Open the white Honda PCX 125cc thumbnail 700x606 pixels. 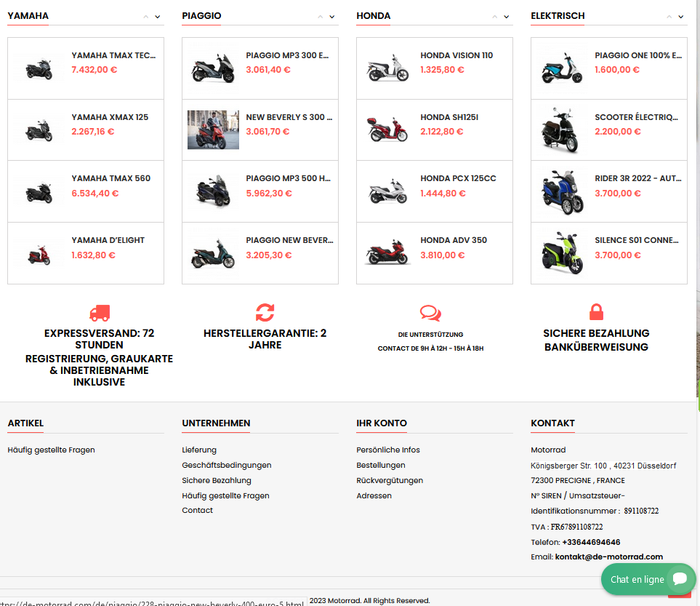387,192
